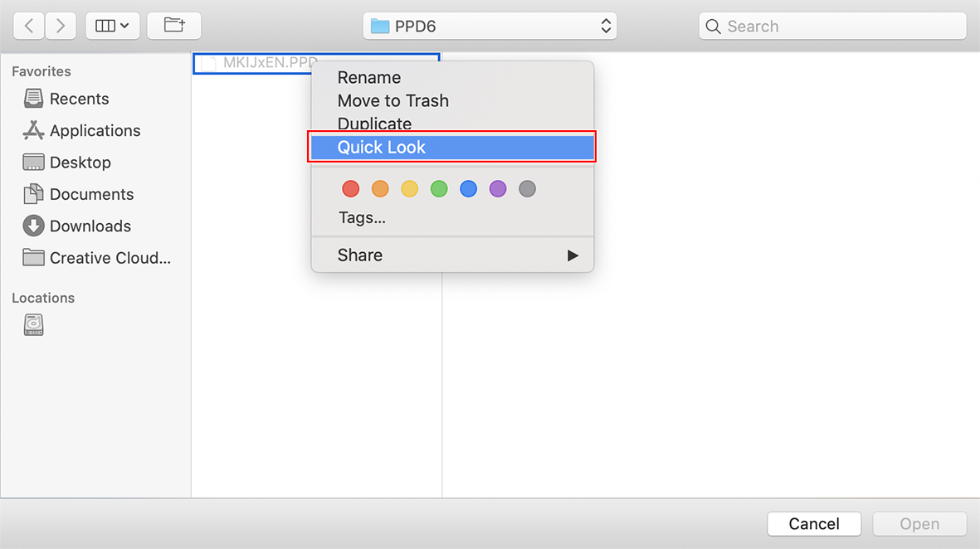
Task: Apply the red tag color
Action: click(350, 188)
